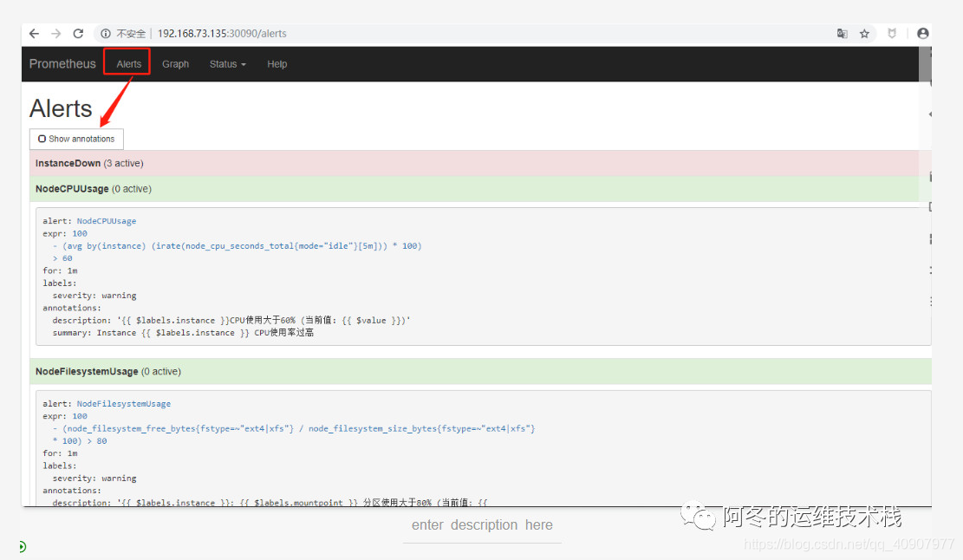Switch to the Alerts tab
The height and width of the screenshot is (560, 963).
point(129,64)
